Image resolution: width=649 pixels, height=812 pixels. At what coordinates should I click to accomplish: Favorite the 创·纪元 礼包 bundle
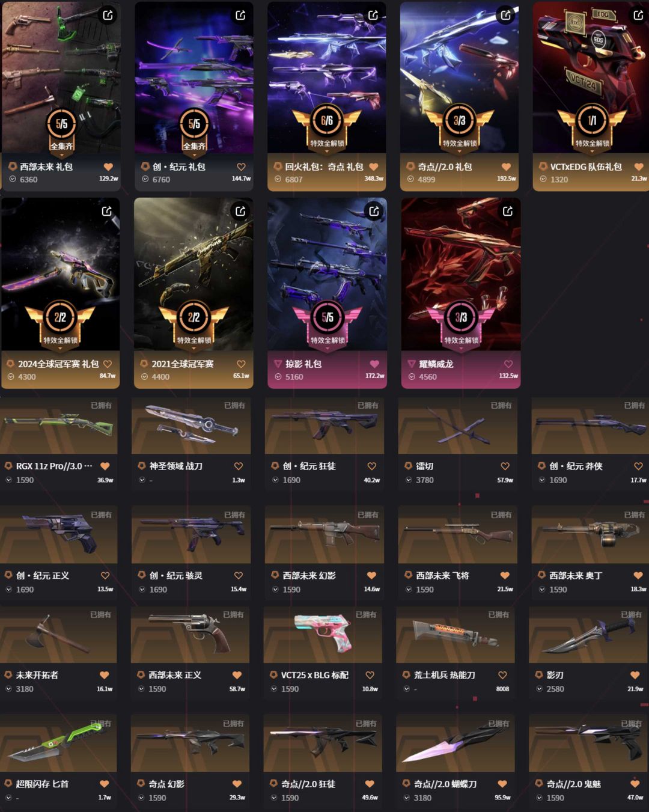[241, 167]
